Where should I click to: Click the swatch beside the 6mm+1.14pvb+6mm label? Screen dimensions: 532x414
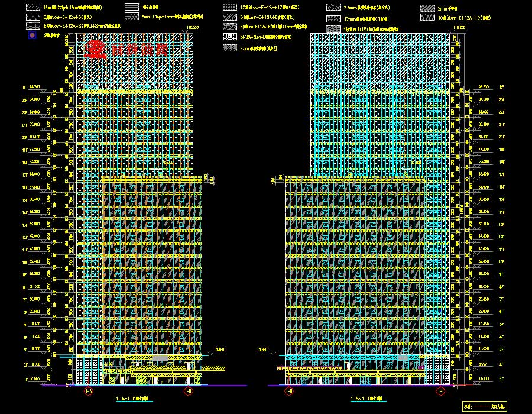(x=132, y=16)
